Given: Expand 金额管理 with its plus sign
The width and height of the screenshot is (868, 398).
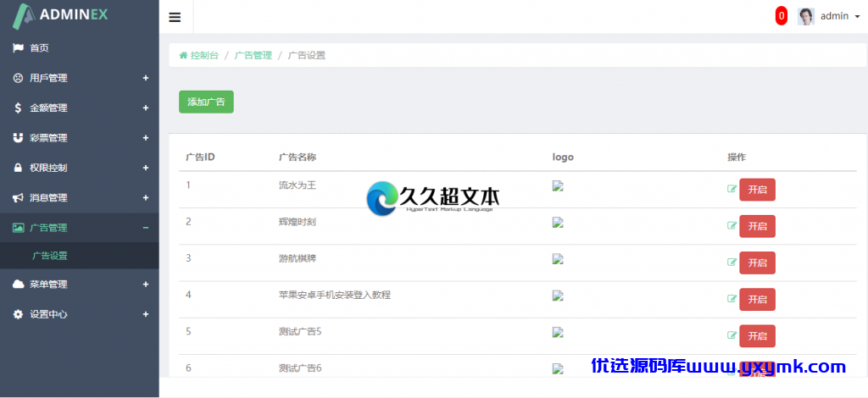Looking at the screenshot, I should pyautogui.click(x=146, y=108).
